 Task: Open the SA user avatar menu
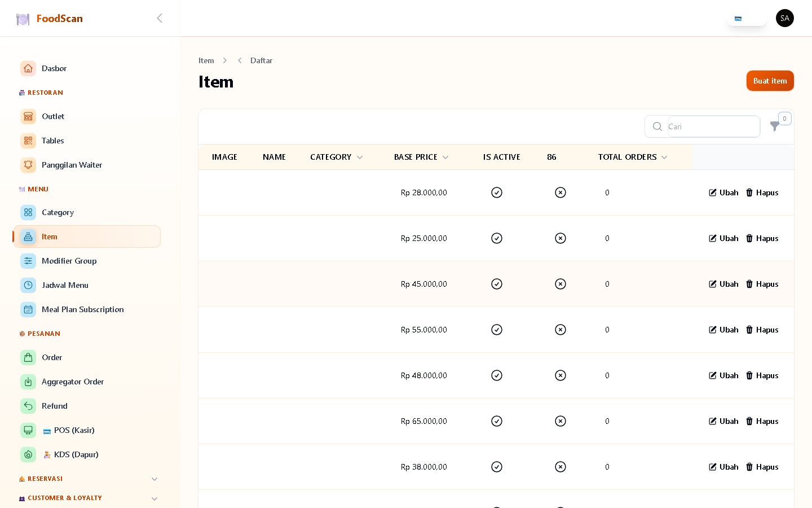point(785,18)
